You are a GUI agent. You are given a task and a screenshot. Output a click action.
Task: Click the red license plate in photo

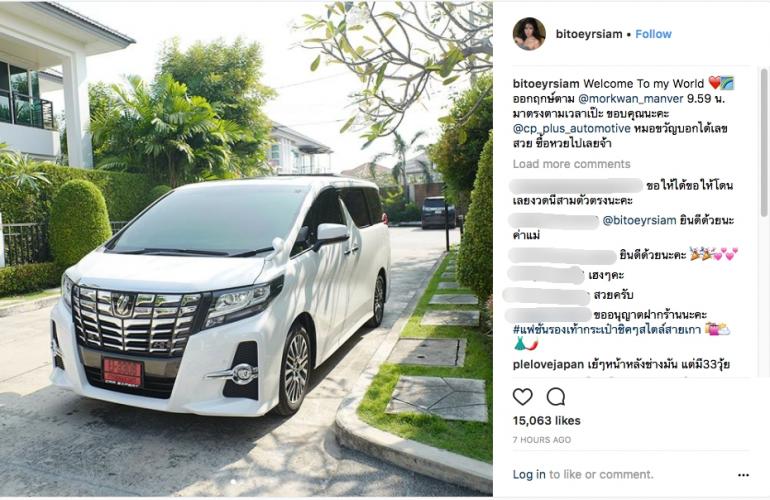(x=123, y=372)
